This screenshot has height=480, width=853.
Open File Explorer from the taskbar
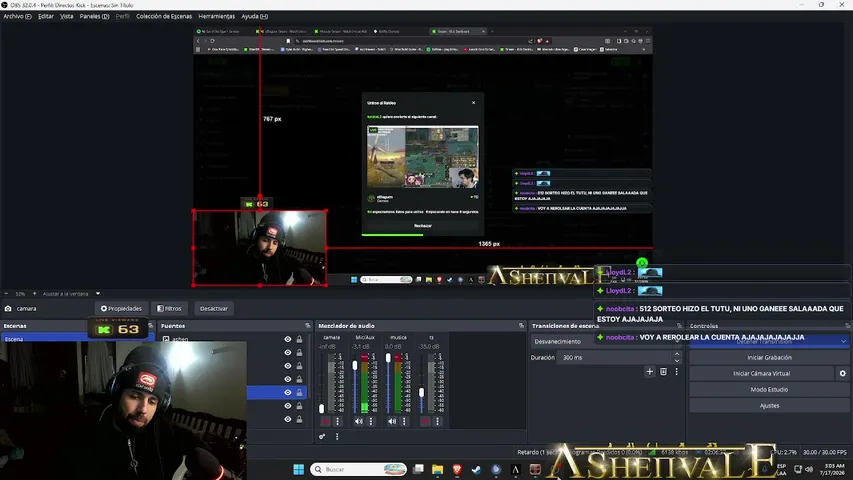[437, 469]
